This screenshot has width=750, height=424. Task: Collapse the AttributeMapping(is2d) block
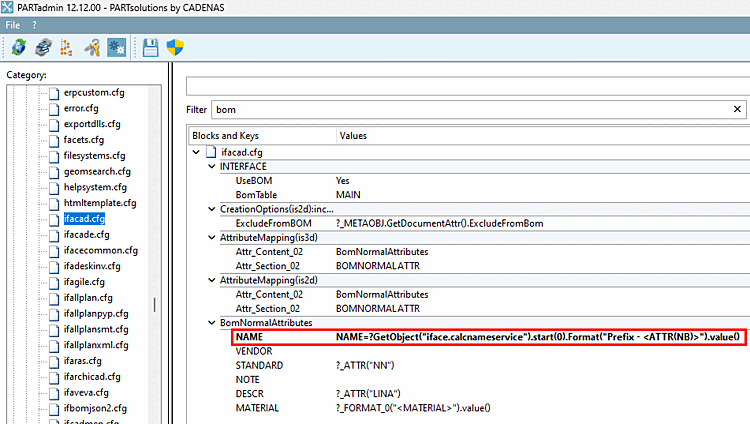[211, 280]
